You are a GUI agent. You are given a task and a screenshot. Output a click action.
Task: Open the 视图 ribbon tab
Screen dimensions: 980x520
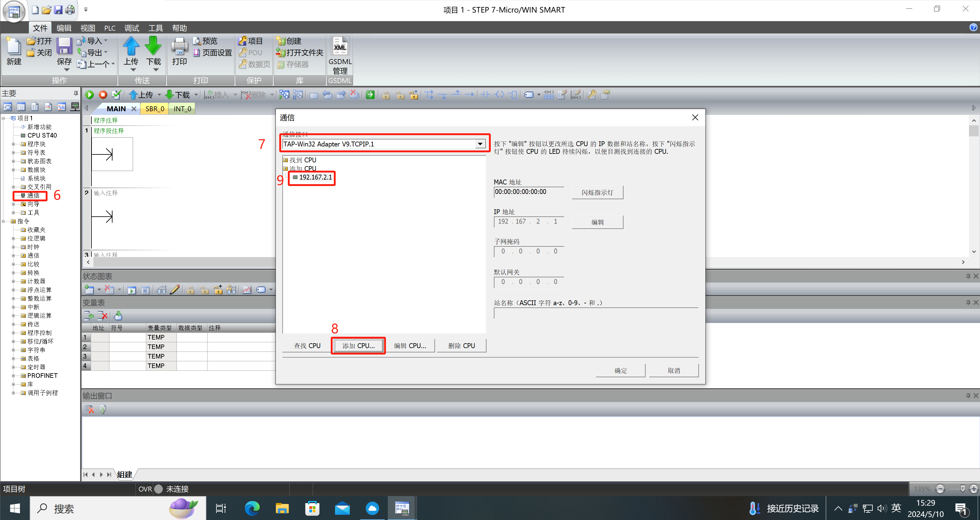coord(87,28)
